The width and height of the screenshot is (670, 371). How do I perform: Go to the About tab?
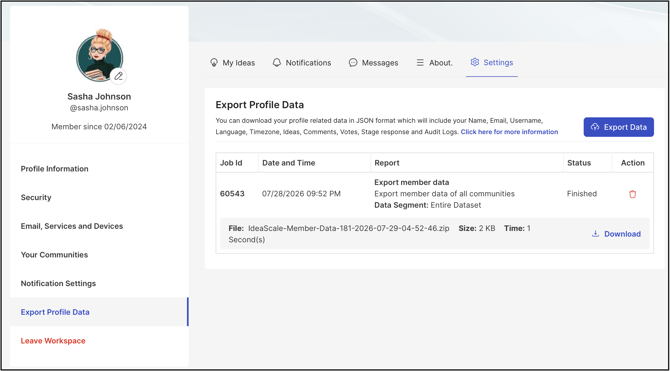[x=434, y=63]
